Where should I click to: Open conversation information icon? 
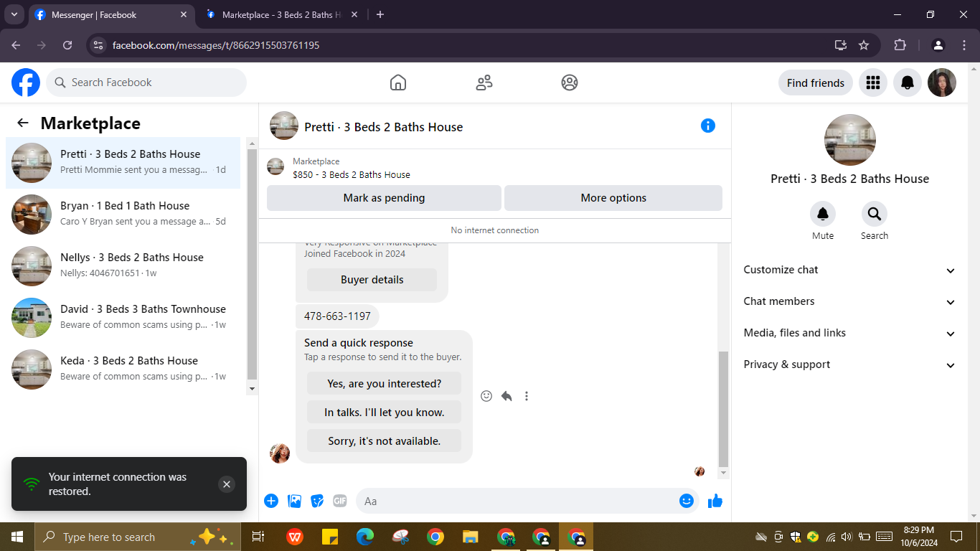click(x=708, y=126)
